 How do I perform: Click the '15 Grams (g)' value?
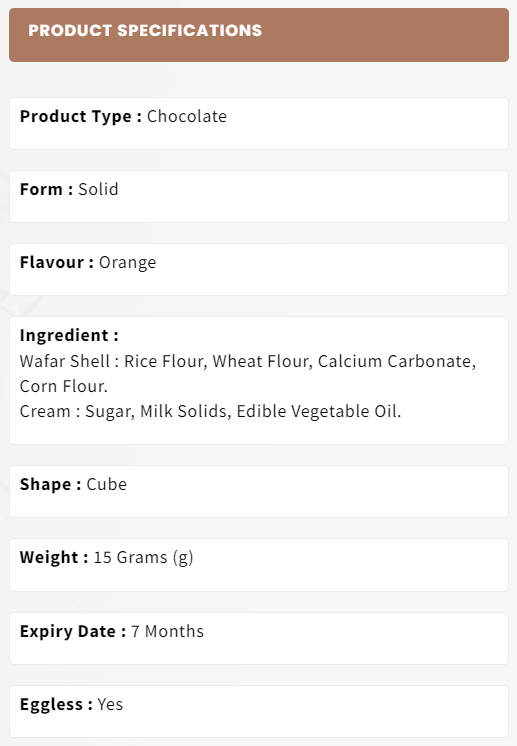click(x=144, y=558)
